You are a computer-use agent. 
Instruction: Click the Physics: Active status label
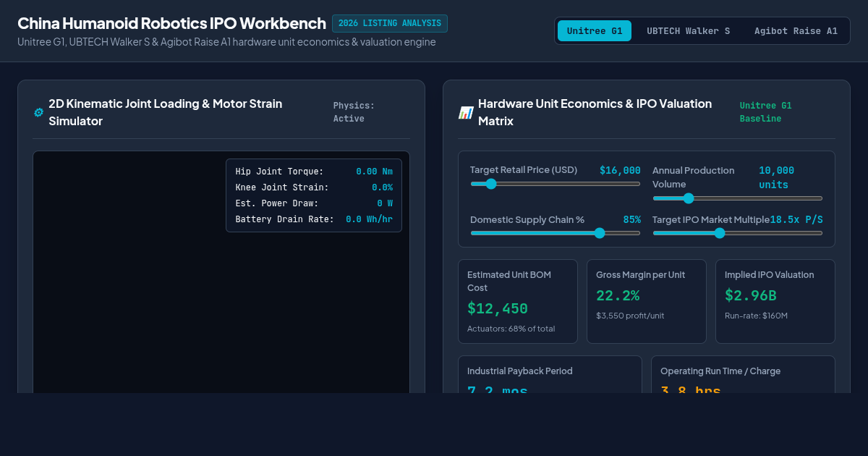coord(354,112)
